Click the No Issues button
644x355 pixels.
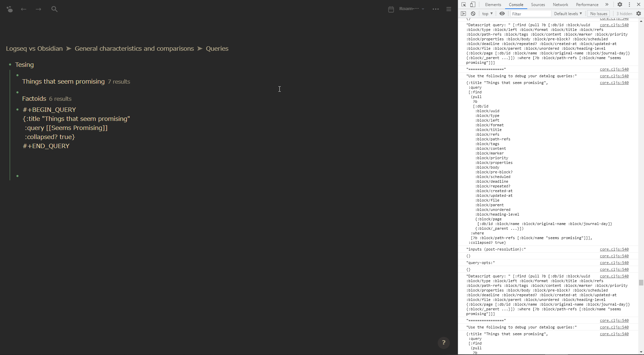[x=598, y=13]
